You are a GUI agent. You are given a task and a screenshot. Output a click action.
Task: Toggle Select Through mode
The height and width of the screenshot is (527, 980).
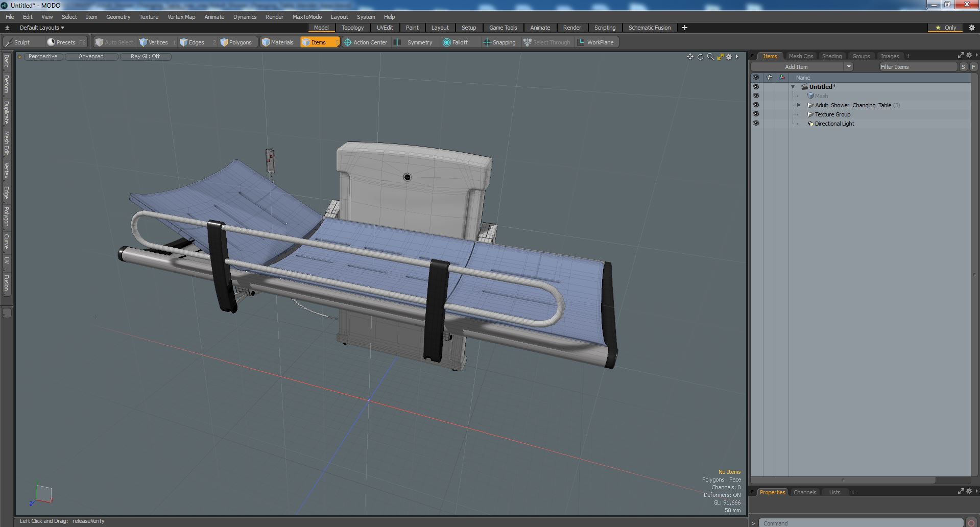[x=547, y=42]
